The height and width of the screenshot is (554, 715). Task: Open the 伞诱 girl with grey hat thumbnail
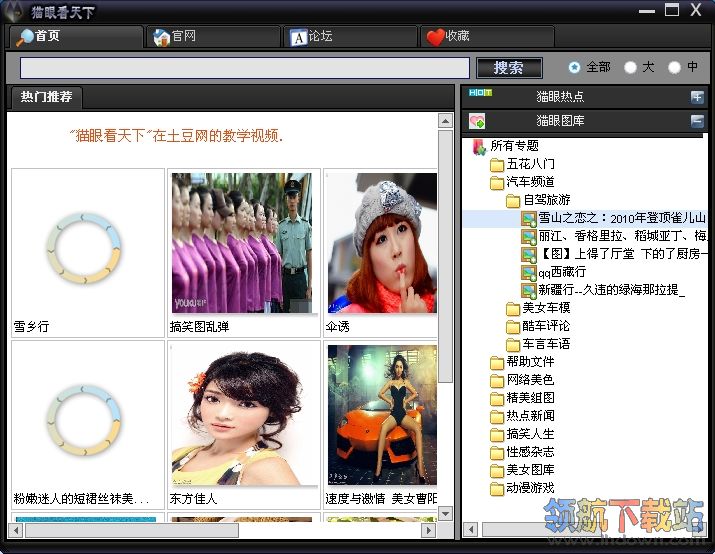pyautogui.click(x=382, y=243)
